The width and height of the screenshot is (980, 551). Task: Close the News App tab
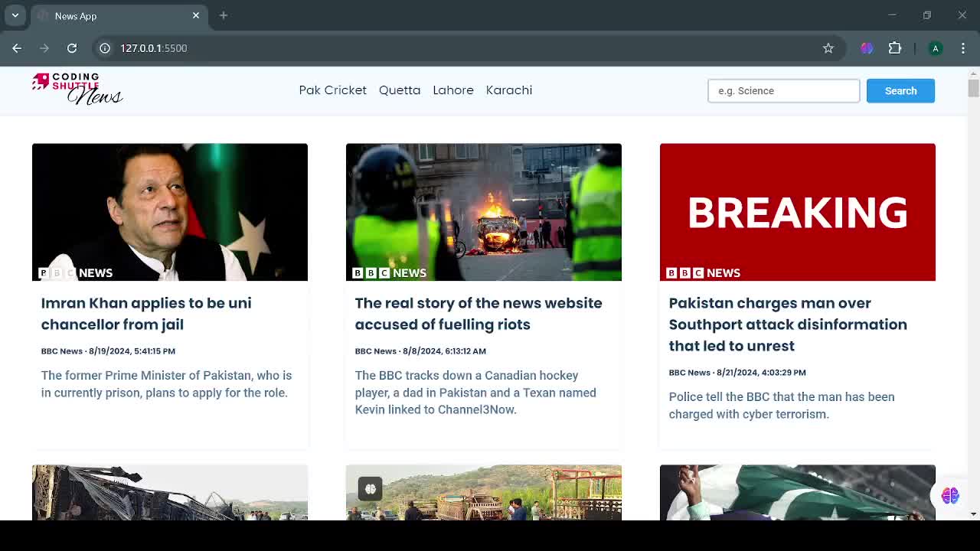click(196, 15)
